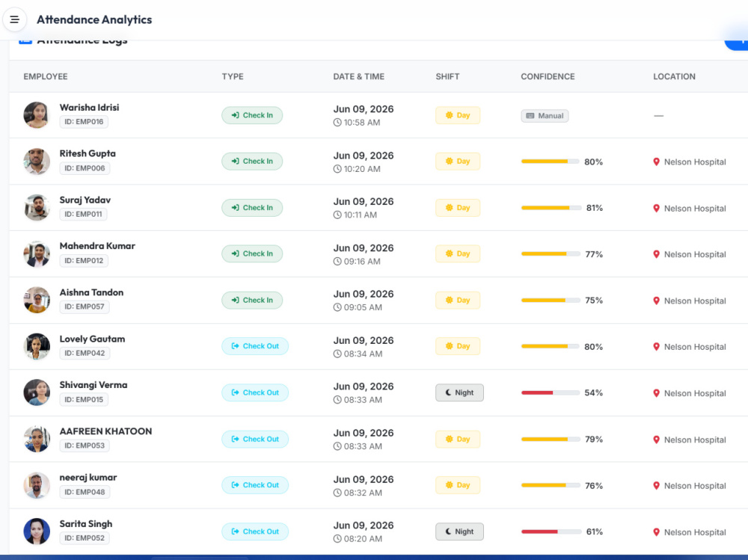Click the name neeraj kumar
The width and height of the screenshot is (748, 560).
click(88, 478)
